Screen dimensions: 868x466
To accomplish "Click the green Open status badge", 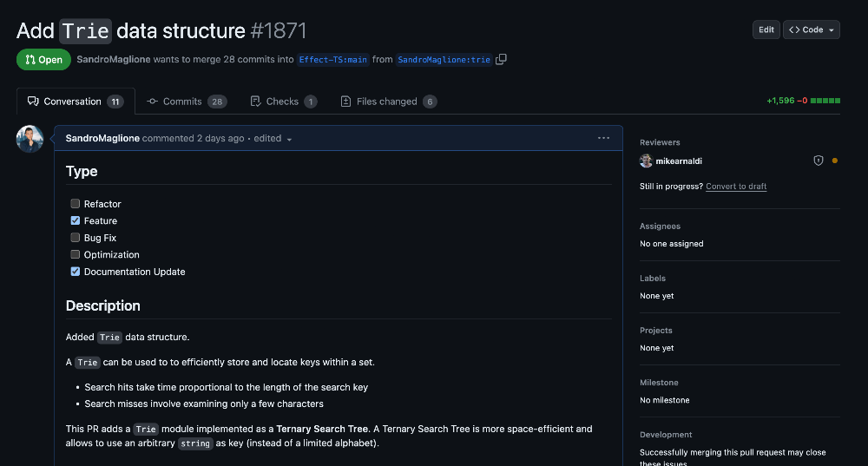I will (x=43, y=60).
